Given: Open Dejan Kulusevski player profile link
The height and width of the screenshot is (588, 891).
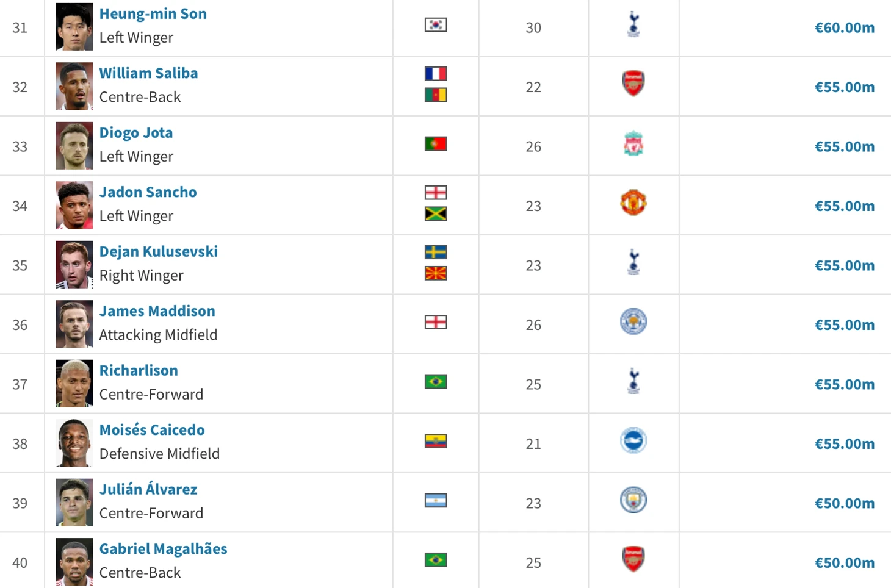Looking at the screenshot, I should click(x=159, y=251).
